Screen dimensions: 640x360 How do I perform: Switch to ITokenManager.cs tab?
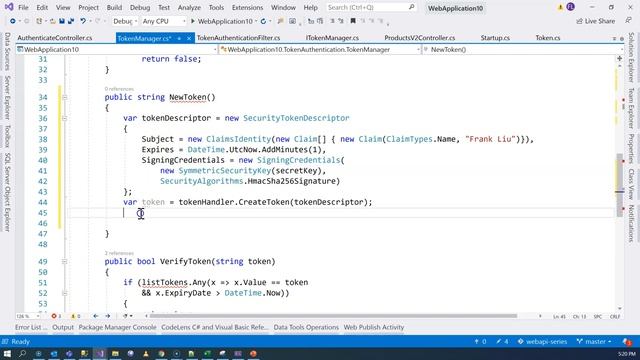click(x=332, y=38)
